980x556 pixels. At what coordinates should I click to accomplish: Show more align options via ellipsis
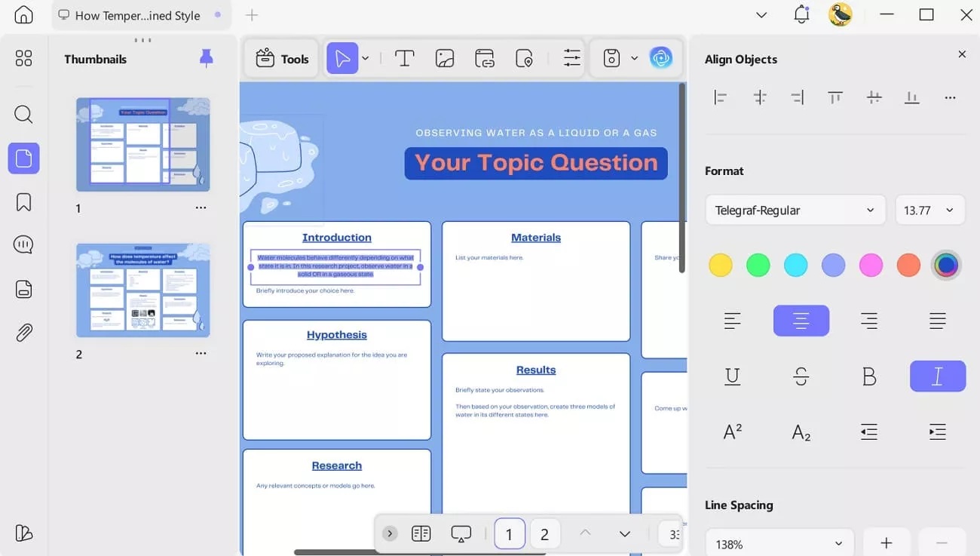click(x=950, y=97)
